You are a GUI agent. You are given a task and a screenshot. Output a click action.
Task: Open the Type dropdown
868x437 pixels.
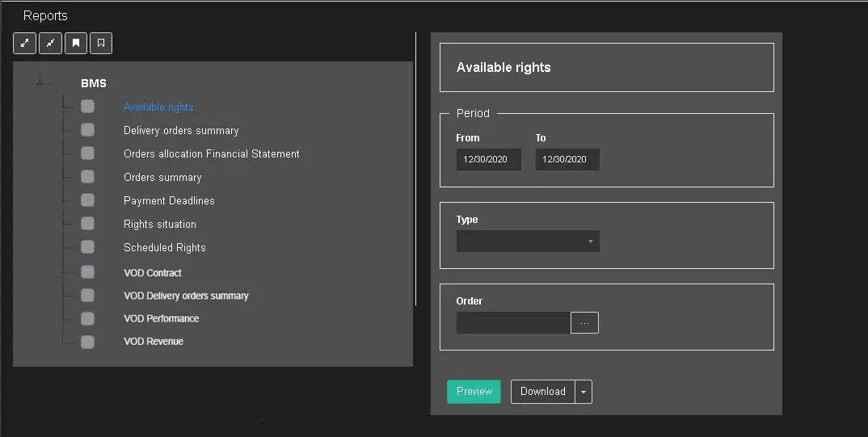[528, 242]
